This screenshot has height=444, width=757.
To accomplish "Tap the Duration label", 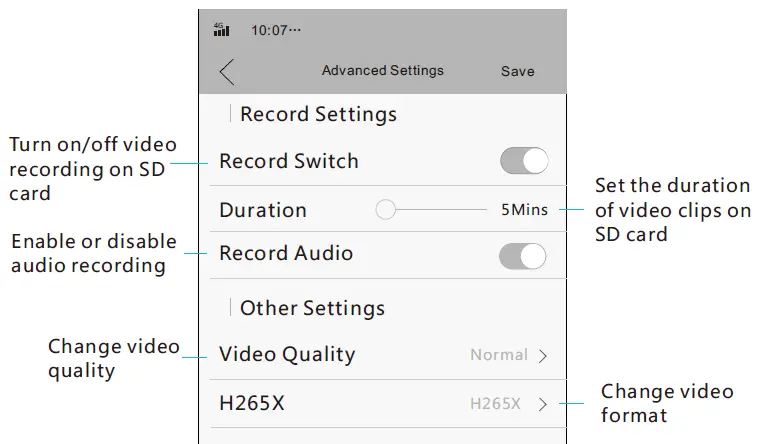I will coord(262,210).
